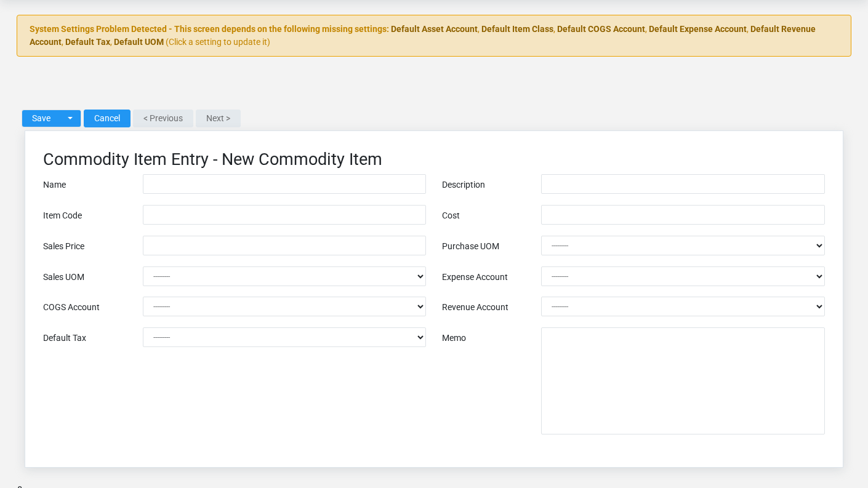Click the Sales Price field label
The image size is (868, 488).
(63, 246)
